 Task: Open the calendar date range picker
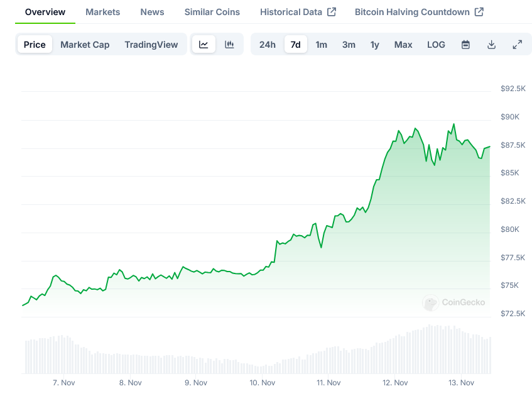465,45
